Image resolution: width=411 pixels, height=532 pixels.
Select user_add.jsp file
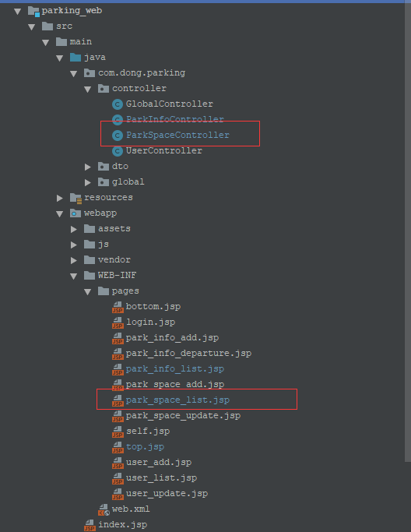pyautogui.click(x=158, y=463)
